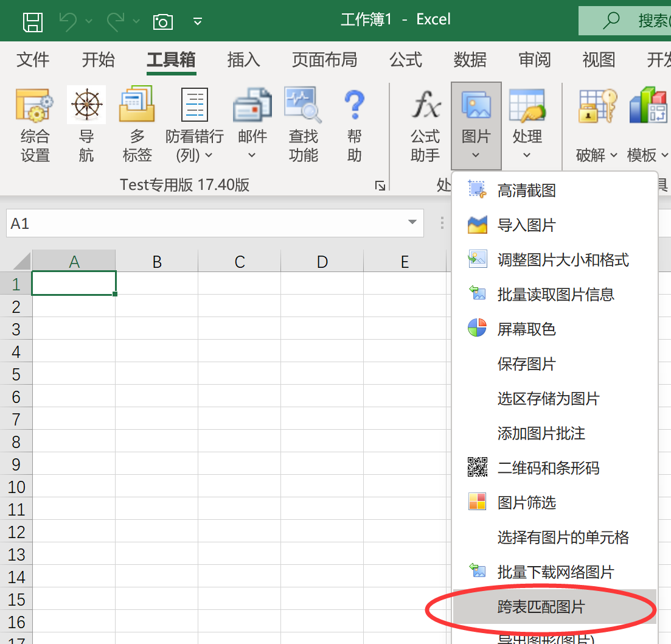Click 跨表匹配图片 menu item

(x=541, y=607)
